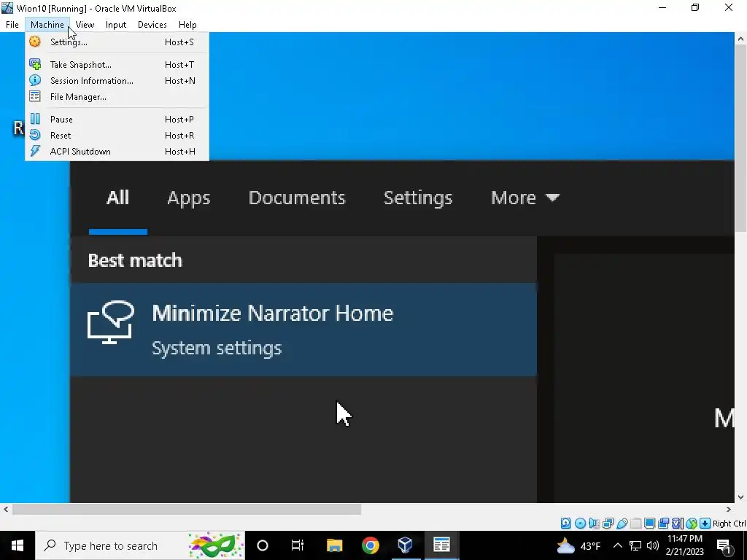
Task: Close the Machine menu via its title
Action: [47, 25]
